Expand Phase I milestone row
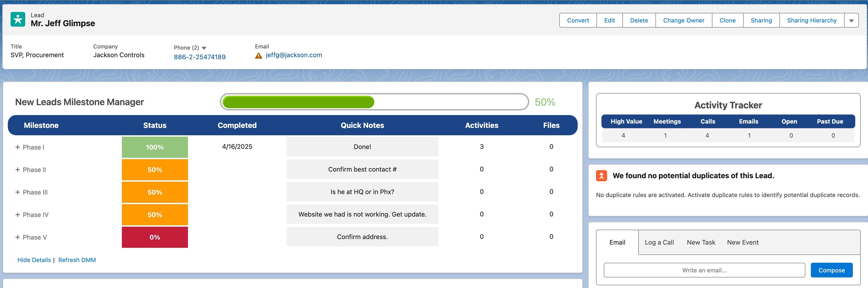The width and height of the screenshot is (868, 288). [17, 147]
